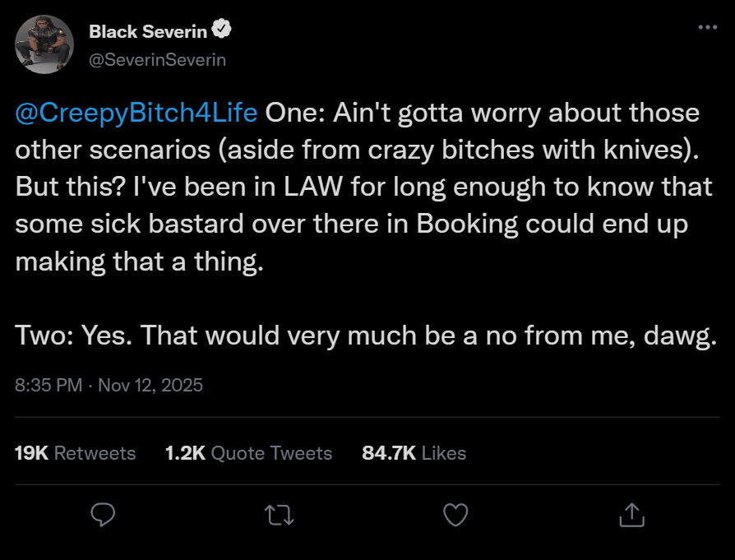Open Black Severin's profile picture
The width and height of the screenshot is (735, 560).
click(x=44, y=44)
